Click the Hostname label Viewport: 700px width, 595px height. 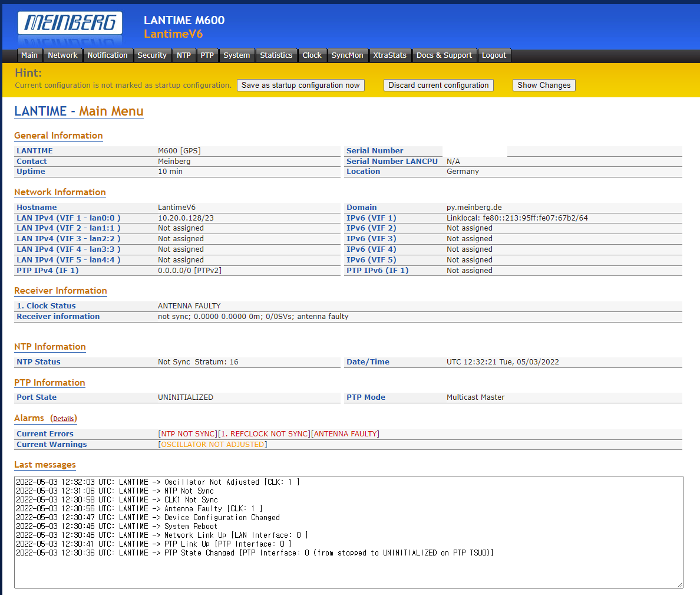[x=37, y=208]
